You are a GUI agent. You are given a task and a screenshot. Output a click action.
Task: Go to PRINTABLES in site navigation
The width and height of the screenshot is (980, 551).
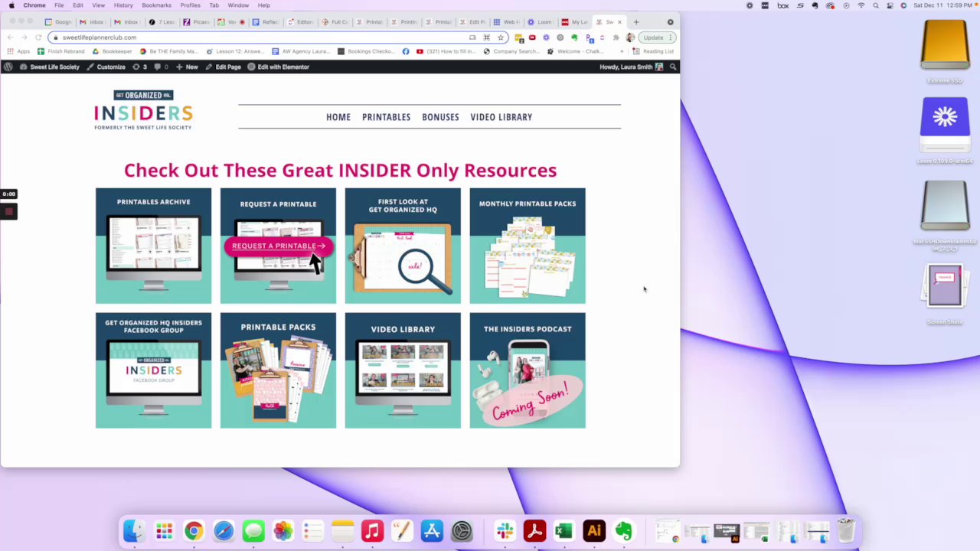pyautogui.click(x=386, y=117)
